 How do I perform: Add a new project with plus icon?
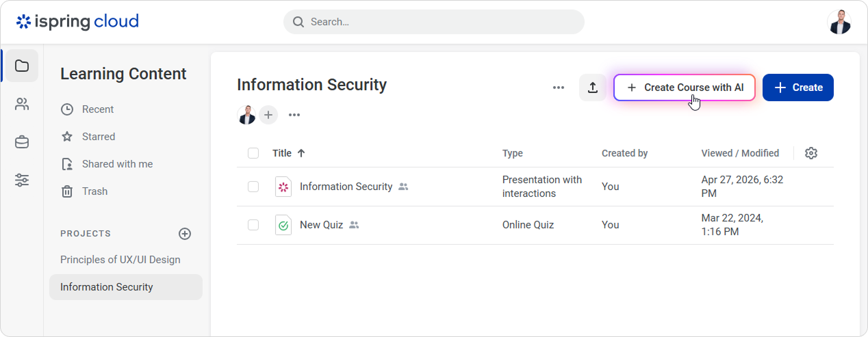[185, 234]
